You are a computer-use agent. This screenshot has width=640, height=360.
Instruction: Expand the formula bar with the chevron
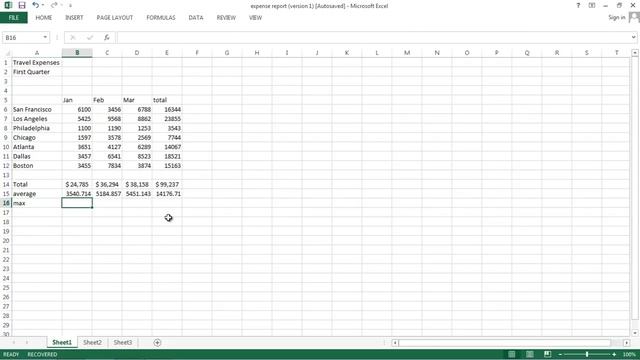click(x=633, y=37)
